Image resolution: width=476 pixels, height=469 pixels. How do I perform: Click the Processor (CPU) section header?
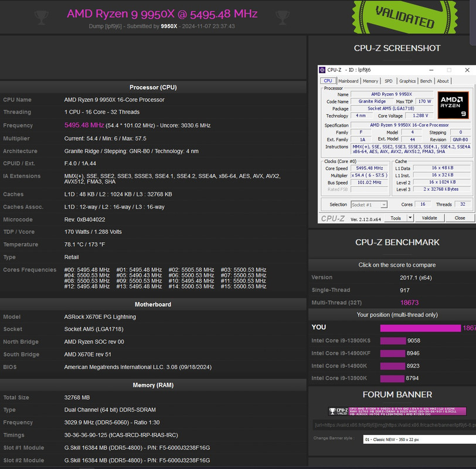(153, 87)
